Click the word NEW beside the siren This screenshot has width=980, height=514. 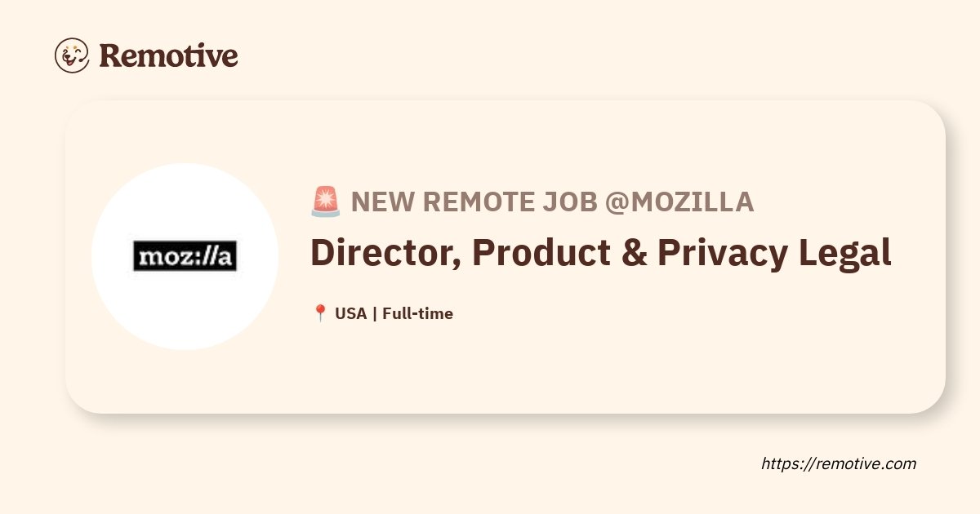pos(380,202)
